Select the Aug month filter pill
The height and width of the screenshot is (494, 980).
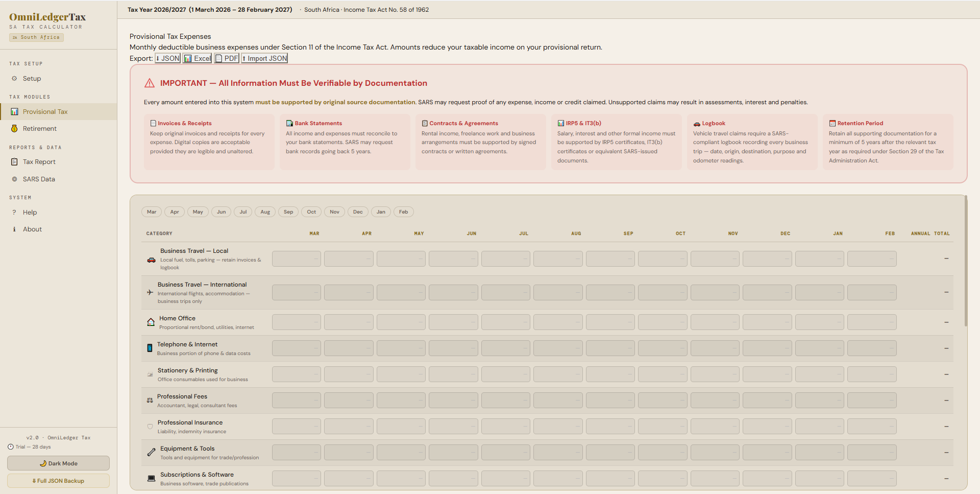tap(265, 212)
